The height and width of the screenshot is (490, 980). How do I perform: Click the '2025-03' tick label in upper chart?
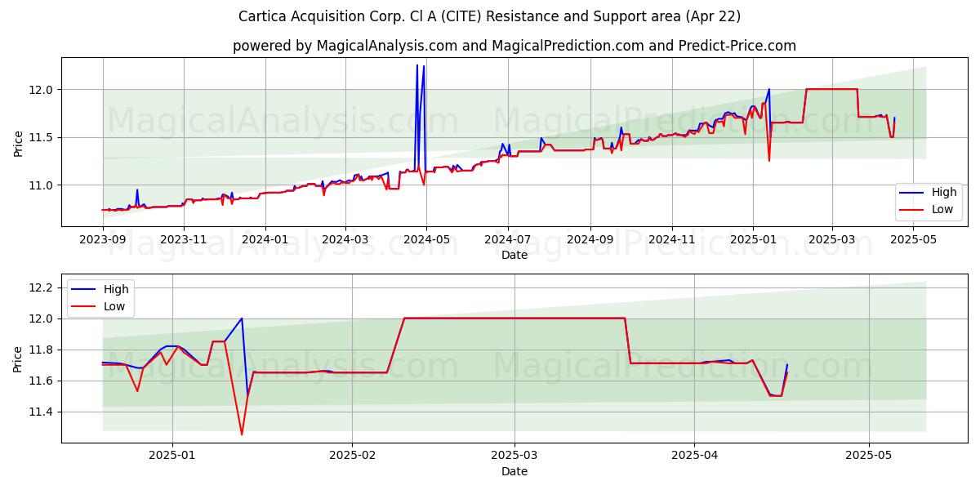tap(832, 240)
